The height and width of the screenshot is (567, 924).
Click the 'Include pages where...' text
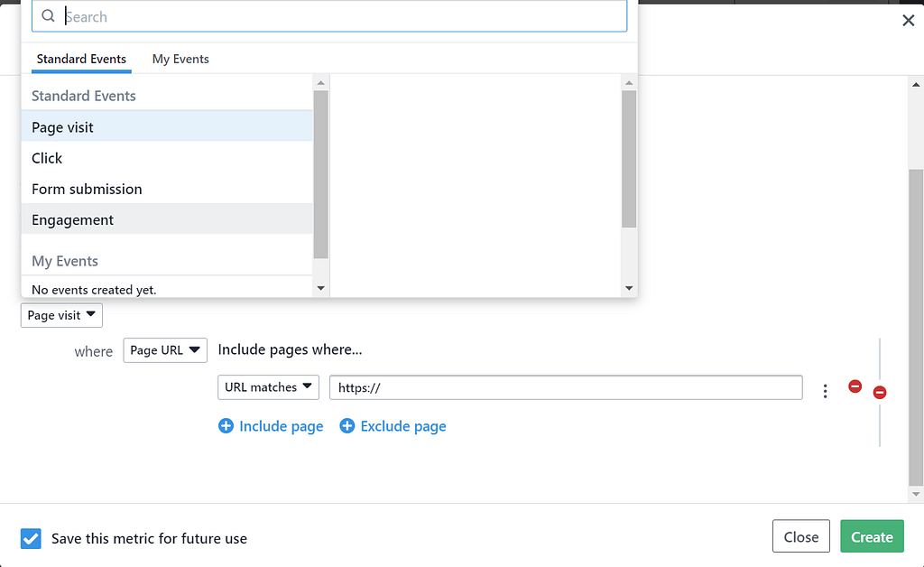click(290, 349)
